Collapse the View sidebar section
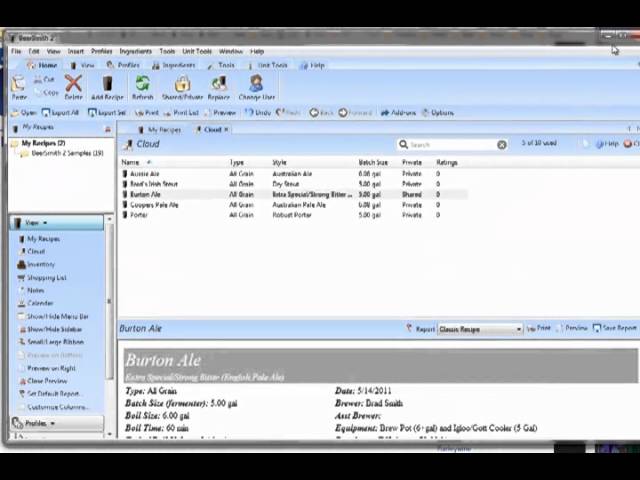Screen dimensions: 640x480 tap(57, 223)
